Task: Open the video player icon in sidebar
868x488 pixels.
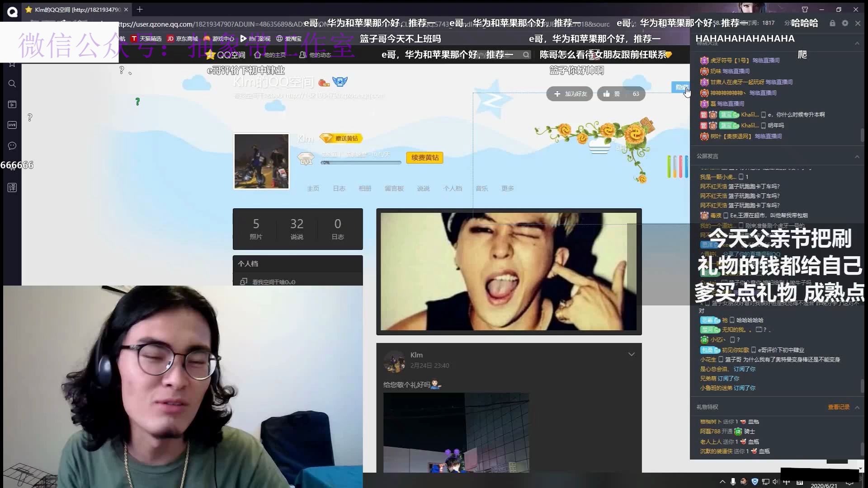Action: (x=12, y=104)
